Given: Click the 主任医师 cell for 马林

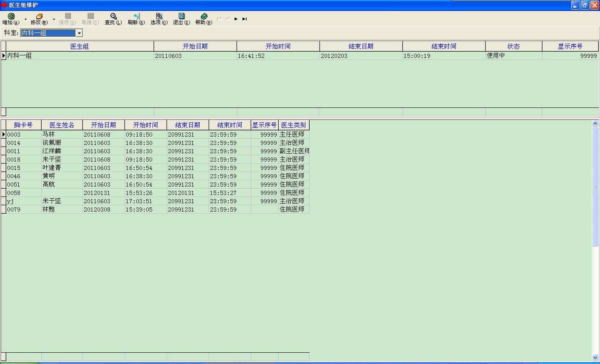Looking at the screenshot, I should [x=294, y=135].
